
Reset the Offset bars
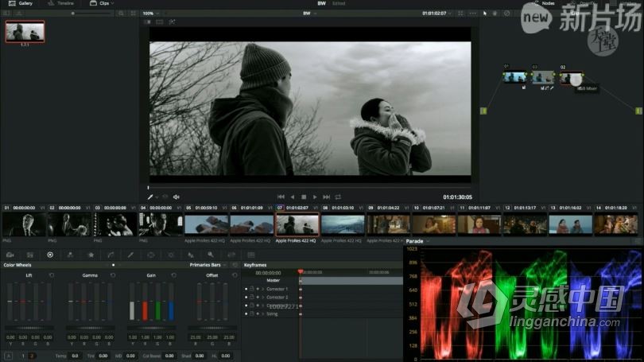pyautogui.click(x=235, y=275)
